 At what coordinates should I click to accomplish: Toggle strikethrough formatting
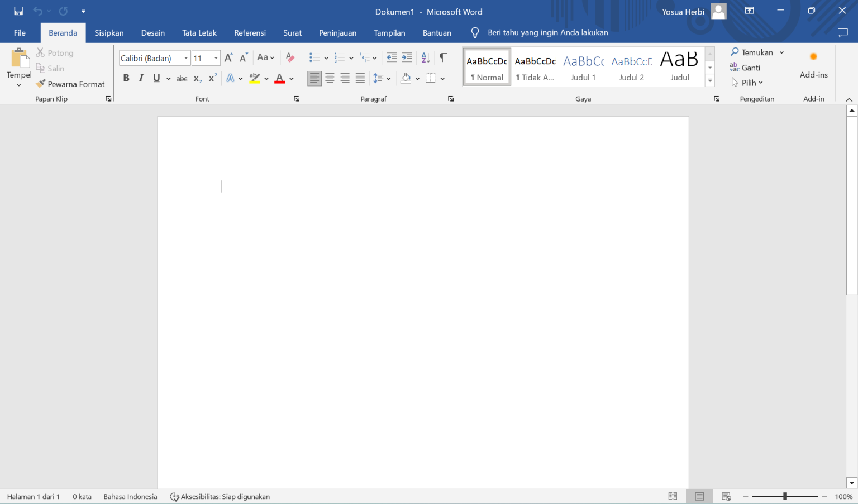(182, 78)
